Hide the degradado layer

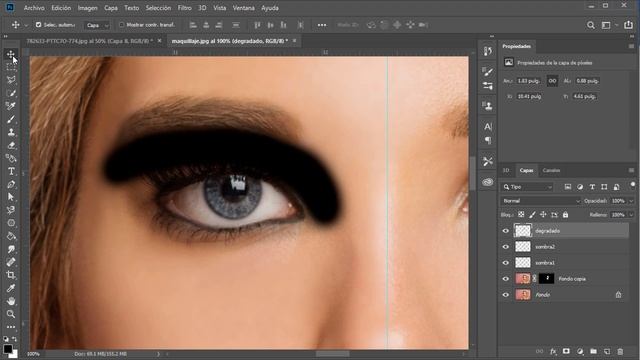pos(506,231)
